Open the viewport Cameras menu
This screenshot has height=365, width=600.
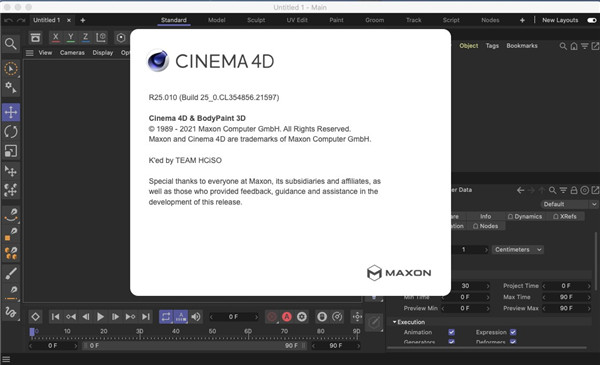click(72, 53)
